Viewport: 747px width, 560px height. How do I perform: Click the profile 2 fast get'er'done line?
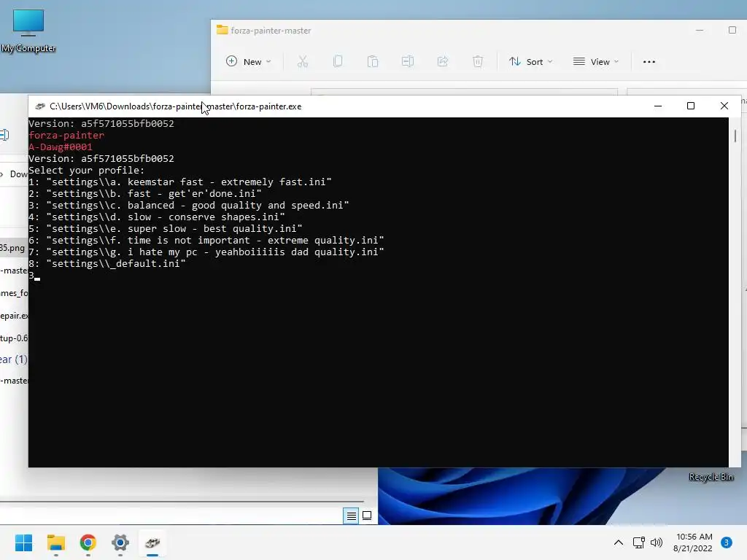coord(145,193)
